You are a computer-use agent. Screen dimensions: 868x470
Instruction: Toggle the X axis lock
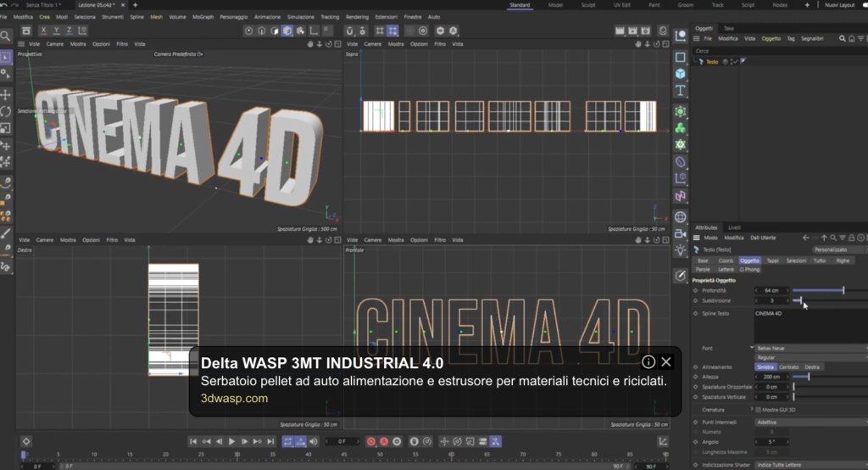pos(44,31)
